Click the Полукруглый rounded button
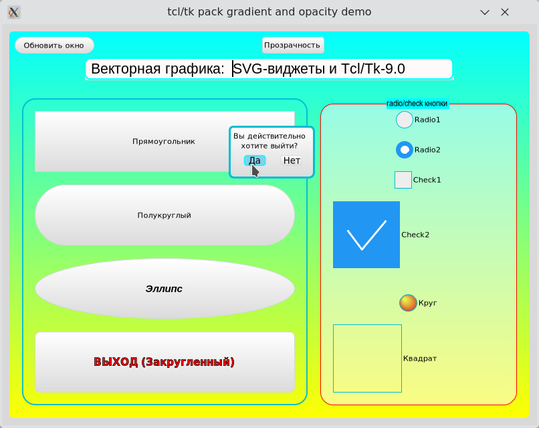The width and height of the screenshot is (539, 428). click(x=165, y=215)
